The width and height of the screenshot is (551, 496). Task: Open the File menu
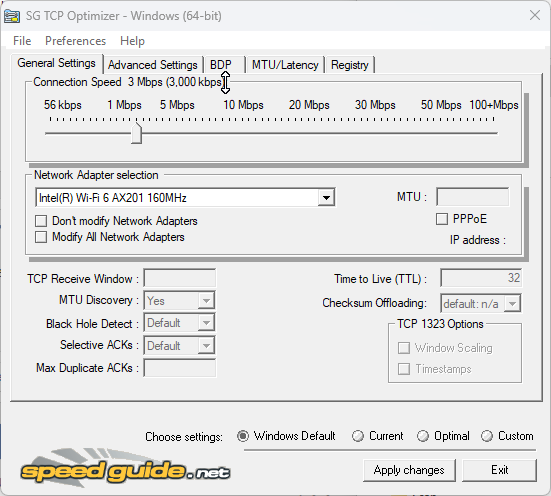point(22,41)
